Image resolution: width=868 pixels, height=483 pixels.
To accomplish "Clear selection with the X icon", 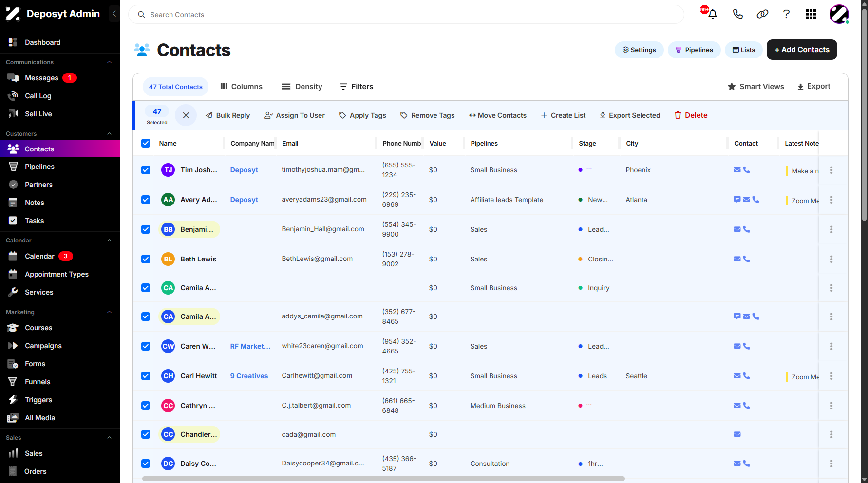I will pos(186,115).
